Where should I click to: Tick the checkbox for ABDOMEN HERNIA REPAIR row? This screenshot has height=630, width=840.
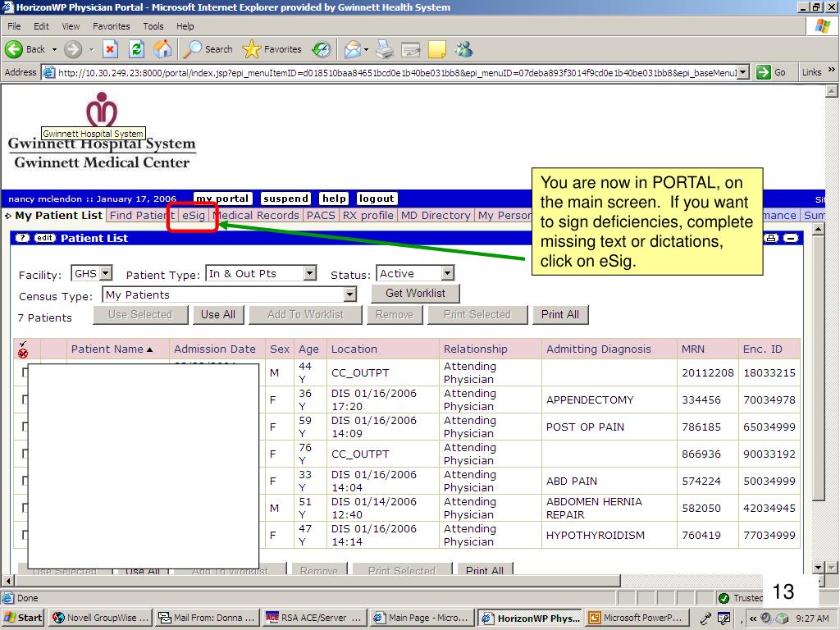pos(25,507)
